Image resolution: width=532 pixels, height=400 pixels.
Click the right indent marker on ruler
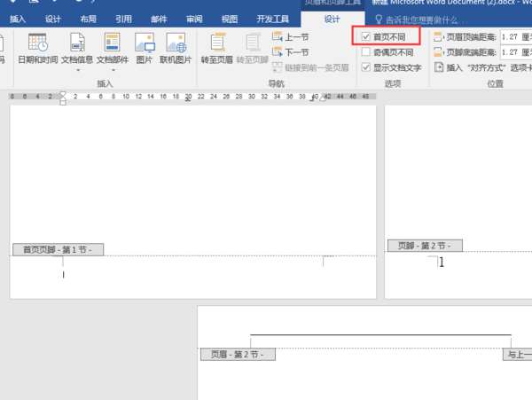(323, 98)
